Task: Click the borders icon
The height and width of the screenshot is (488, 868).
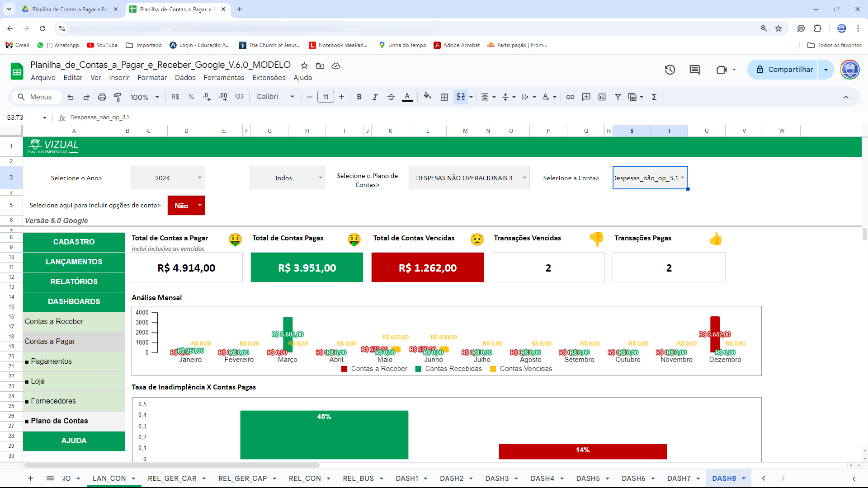Action: (x=444, y=97)
